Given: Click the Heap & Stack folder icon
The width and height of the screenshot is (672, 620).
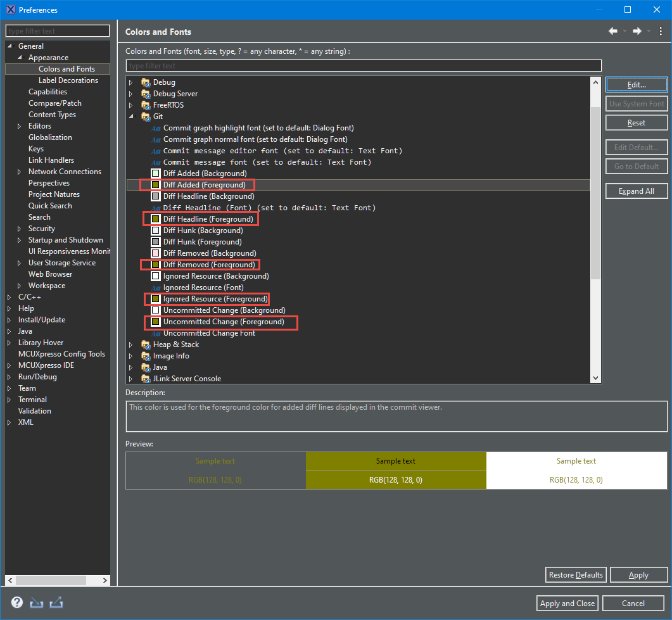Looking at the screenshot, I should pyautogui.click(x=146, y=345).
